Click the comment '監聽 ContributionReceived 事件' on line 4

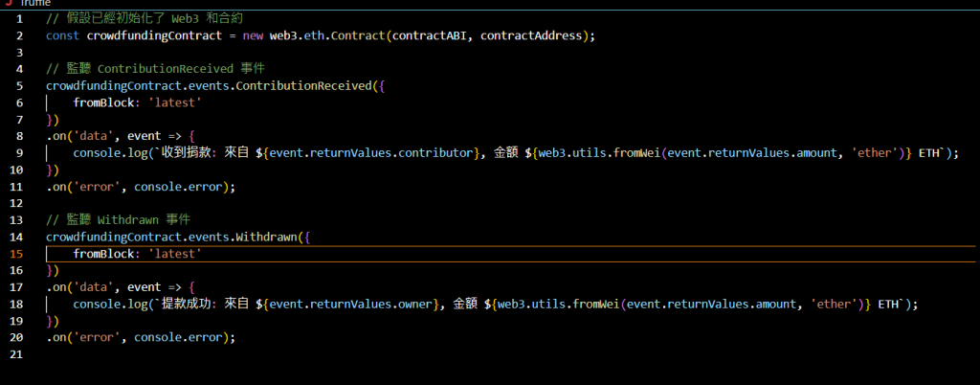coord(166,69)
